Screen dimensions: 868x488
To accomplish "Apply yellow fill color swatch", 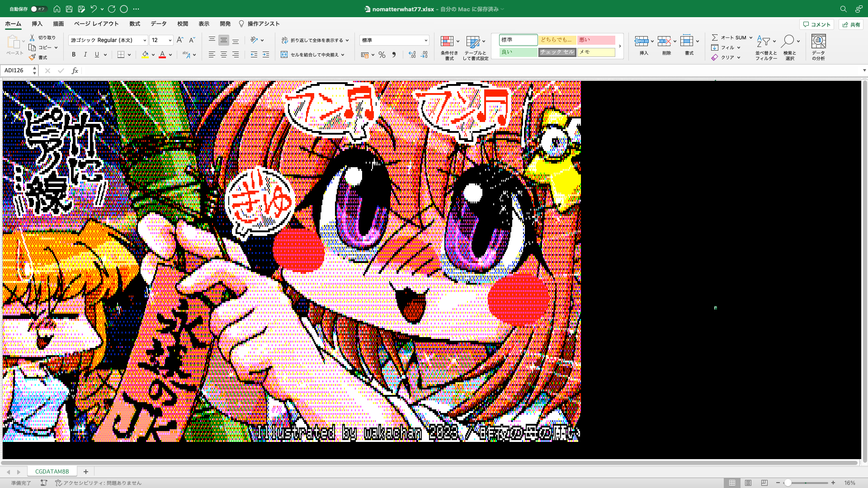I will click(145, 55).
